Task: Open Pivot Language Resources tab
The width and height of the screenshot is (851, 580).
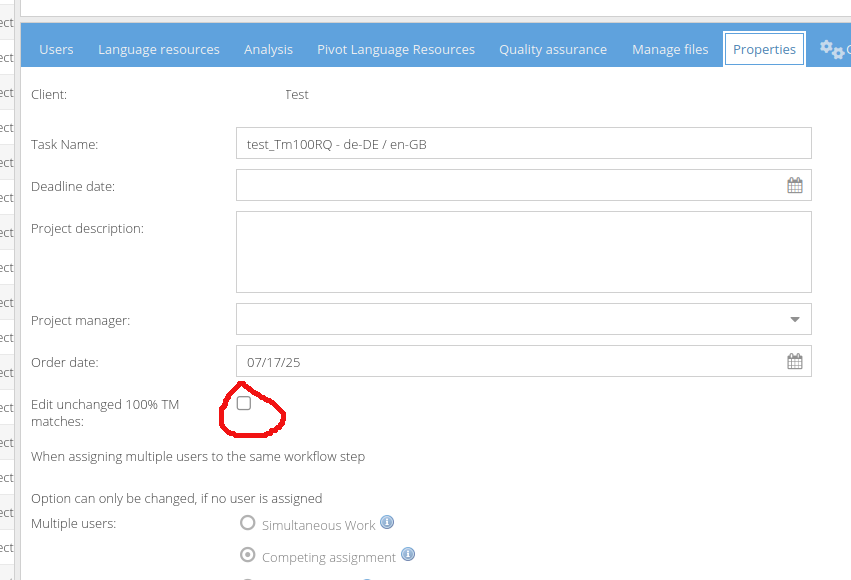Action: pos(396,49)
